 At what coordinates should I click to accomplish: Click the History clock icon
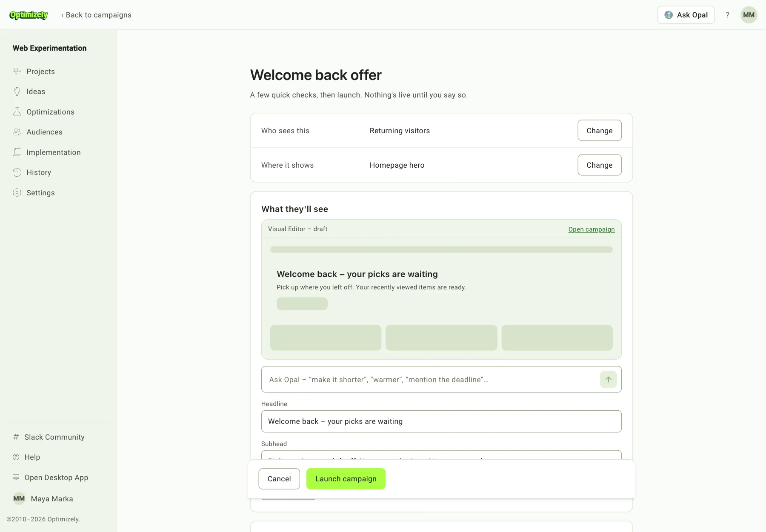(x=17, y=172)
